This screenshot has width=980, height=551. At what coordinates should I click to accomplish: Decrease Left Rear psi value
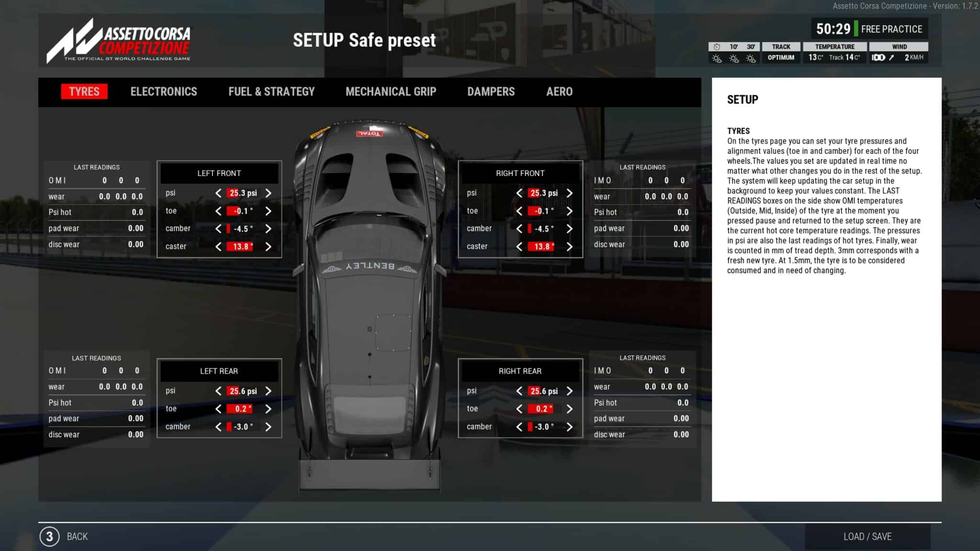point(218,390)
